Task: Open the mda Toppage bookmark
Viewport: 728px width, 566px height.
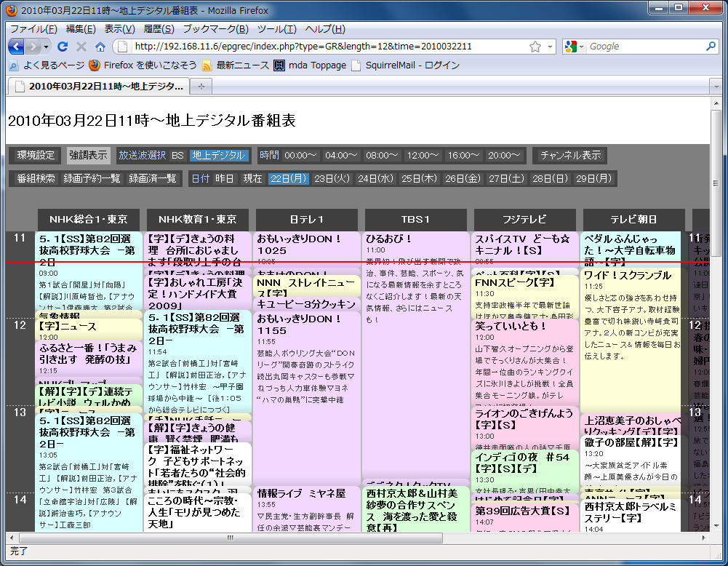Action: tap(310, 65)
